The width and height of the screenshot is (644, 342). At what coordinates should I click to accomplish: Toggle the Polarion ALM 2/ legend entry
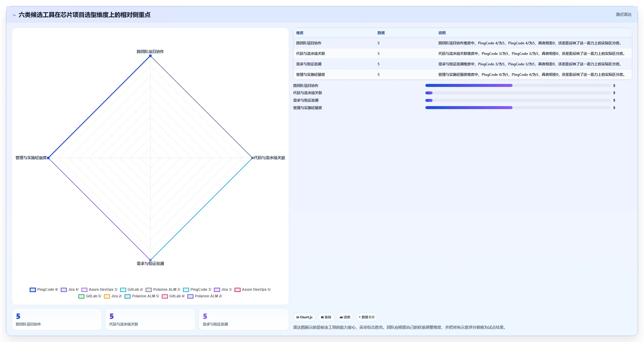pos(205,296)
